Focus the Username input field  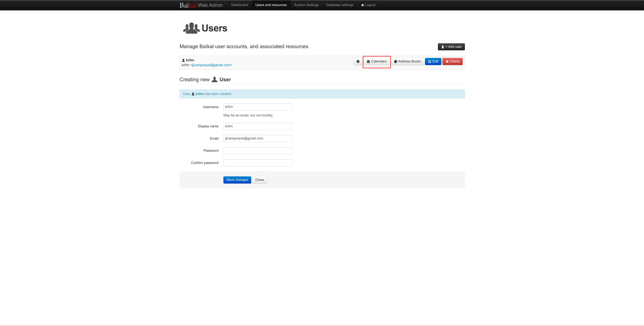click(257, 107)
